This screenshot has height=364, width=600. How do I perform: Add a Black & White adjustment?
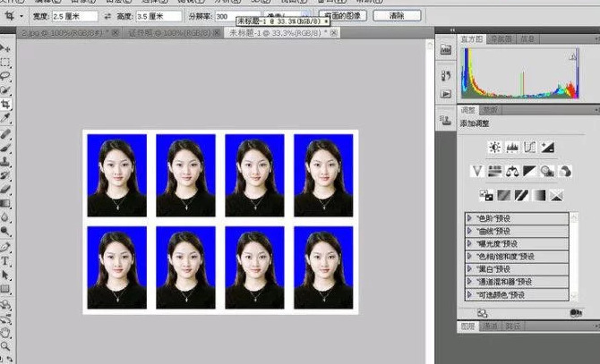[x=529, y=171]
